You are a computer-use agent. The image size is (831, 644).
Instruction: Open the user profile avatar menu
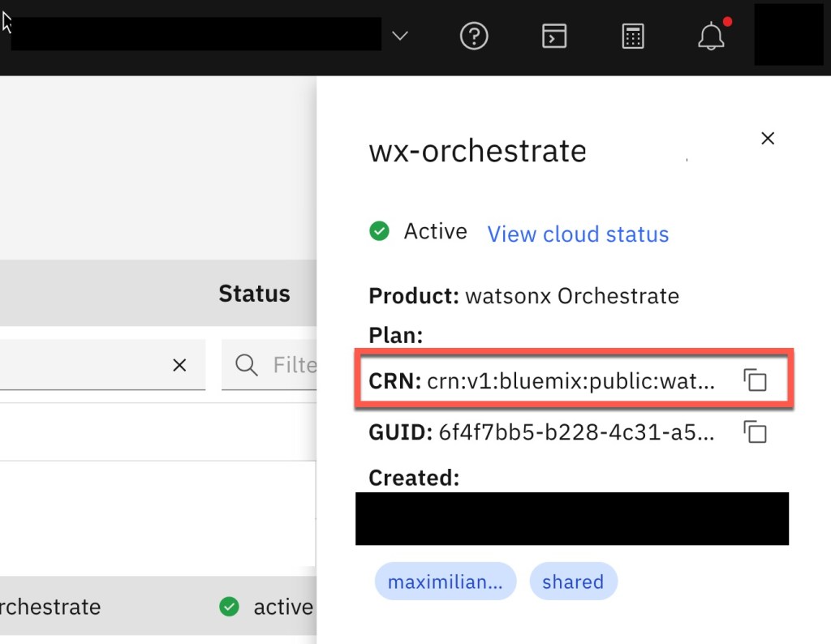pos(789,35)
